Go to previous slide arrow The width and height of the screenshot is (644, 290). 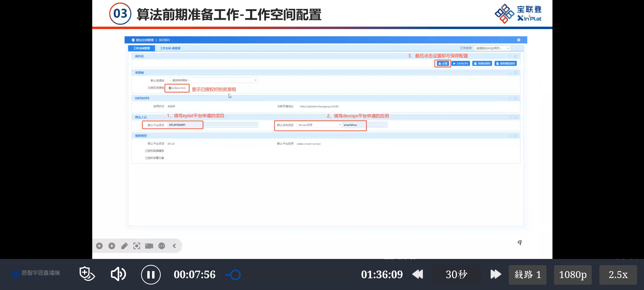tap(99, 246)
